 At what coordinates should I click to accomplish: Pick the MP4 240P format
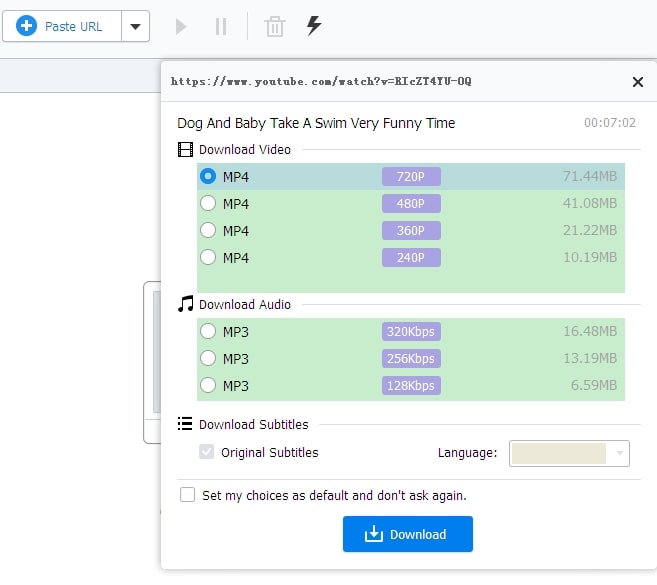[208, 258]
